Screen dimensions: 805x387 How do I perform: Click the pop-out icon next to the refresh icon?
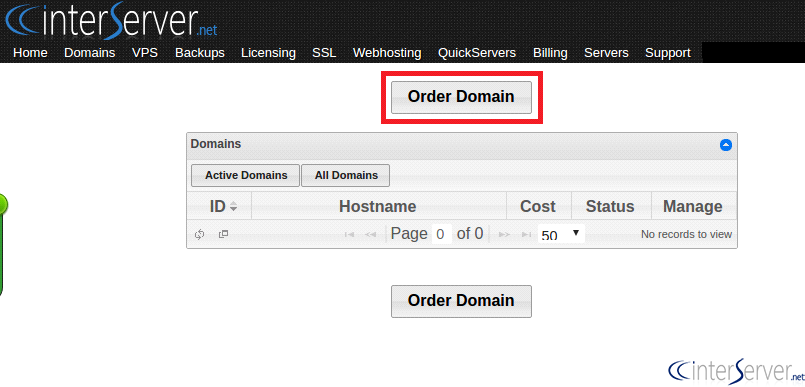pos(223,234)
